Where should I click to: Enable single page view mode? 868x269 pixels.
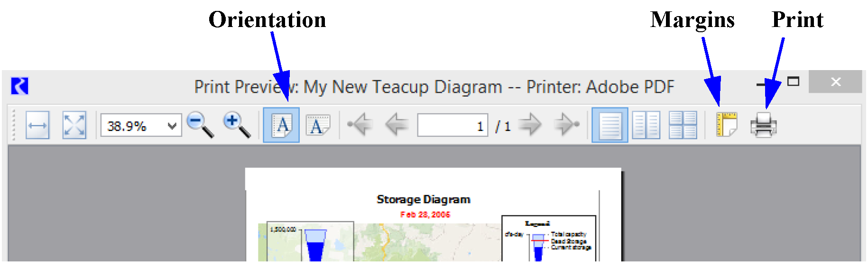click(x=610, y=126)
